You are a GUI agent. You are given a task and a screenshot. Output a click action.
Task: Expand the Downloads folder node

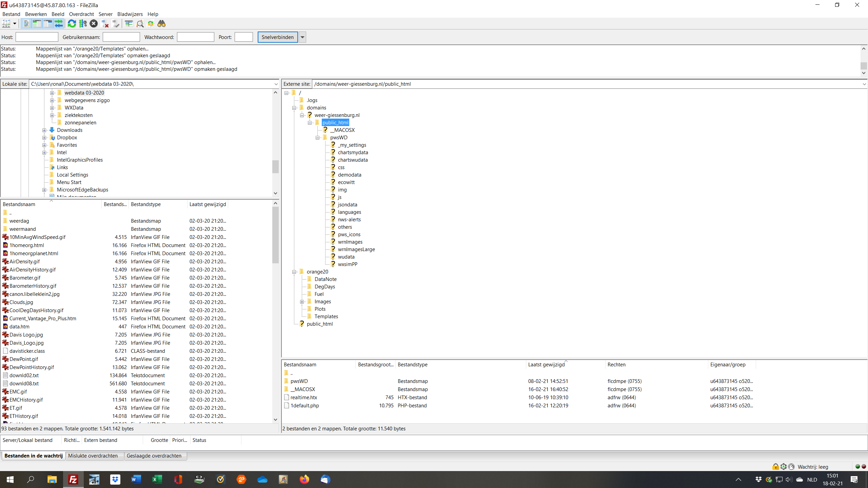coord(44,130)
